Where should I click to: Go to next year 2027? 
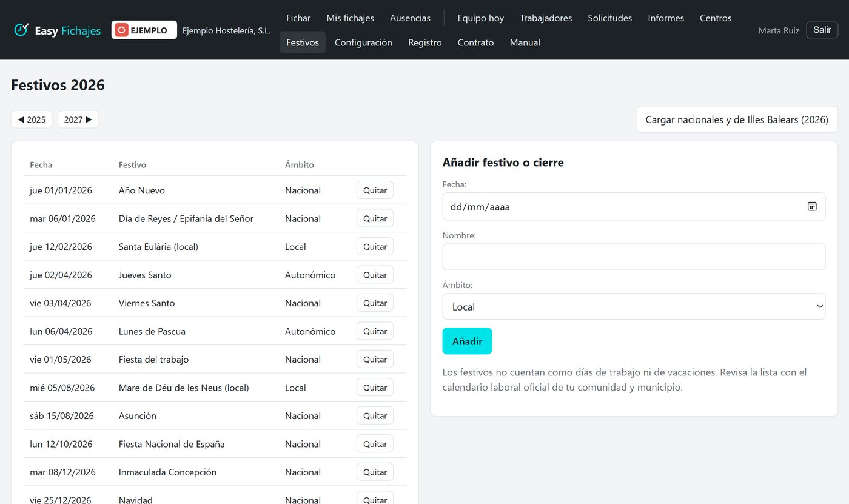pos(78,119)
